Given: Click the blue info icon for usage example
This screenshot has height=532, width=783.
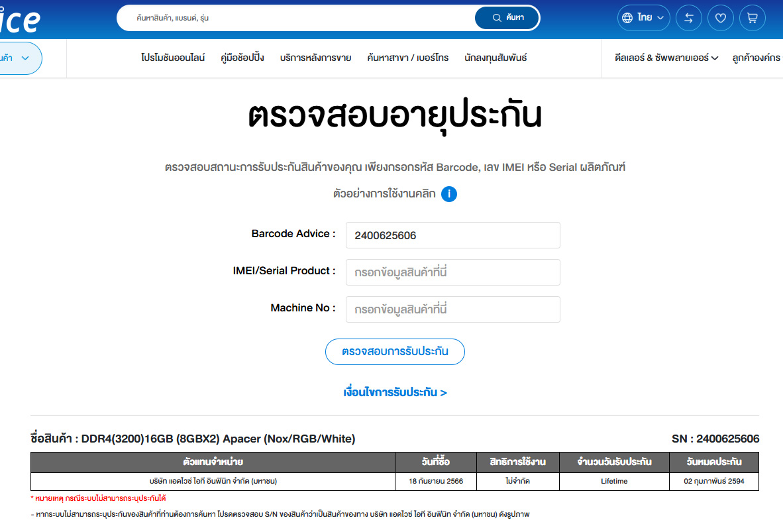Looking at the screenshot, I should click(x=449, y=194).
